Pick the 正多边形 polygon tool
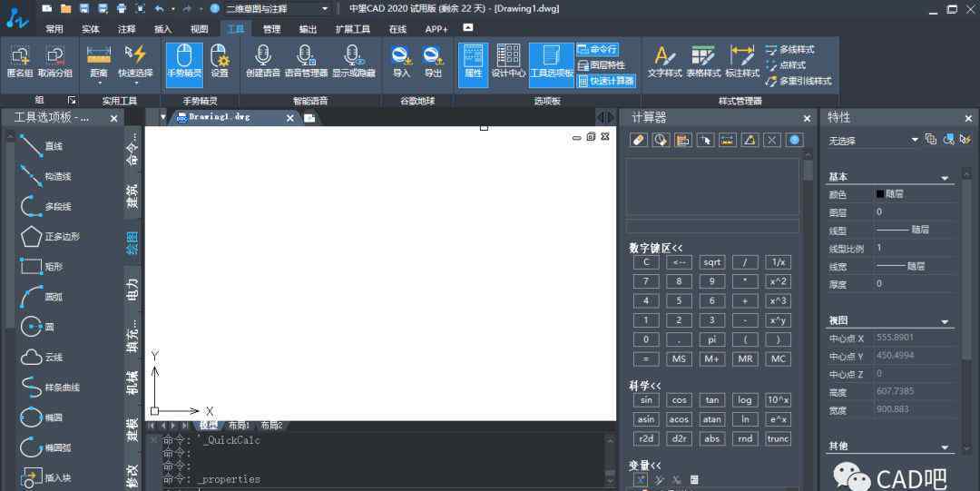 point(49,237)
